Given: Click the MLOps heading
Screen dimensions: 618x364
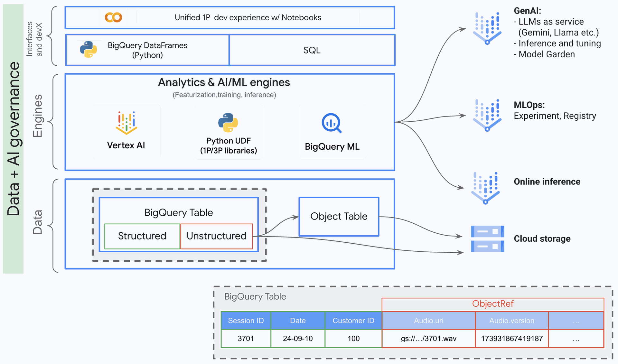Looking at the screenshot, I should point(529,105).
